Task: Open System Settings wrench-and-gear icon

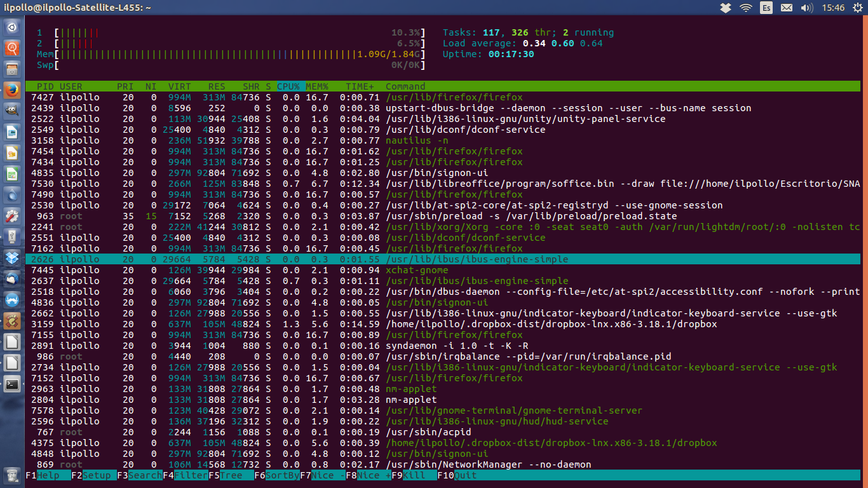Action: click(12, 216)
